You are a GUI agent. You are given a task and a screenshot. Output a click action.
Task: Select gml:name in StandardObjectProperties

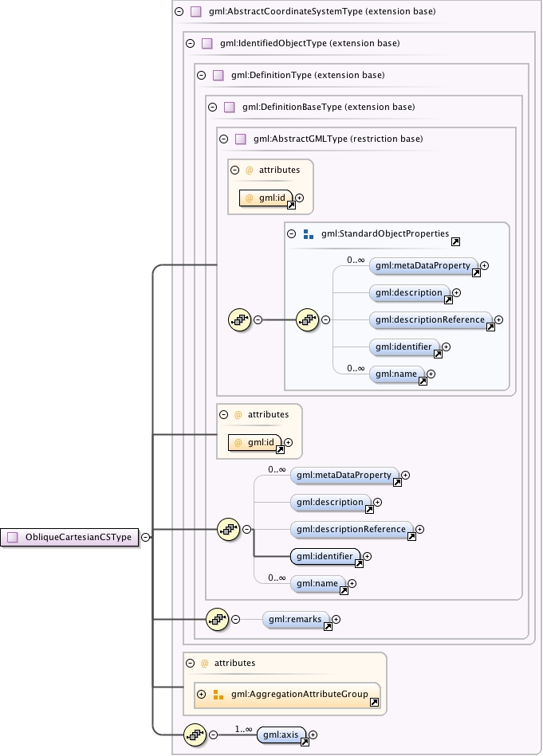click(x=396, y=374)
